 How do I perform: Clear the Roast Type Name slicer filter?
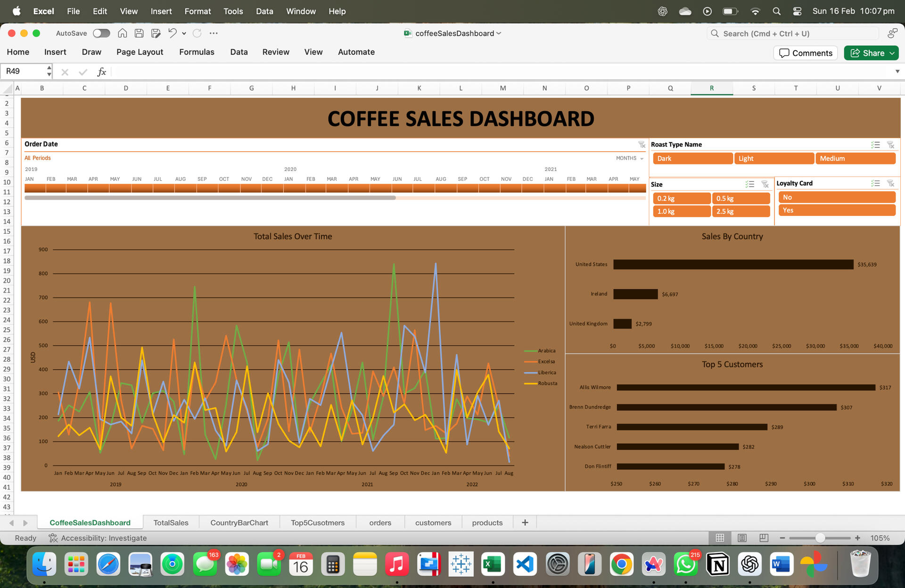890,145
